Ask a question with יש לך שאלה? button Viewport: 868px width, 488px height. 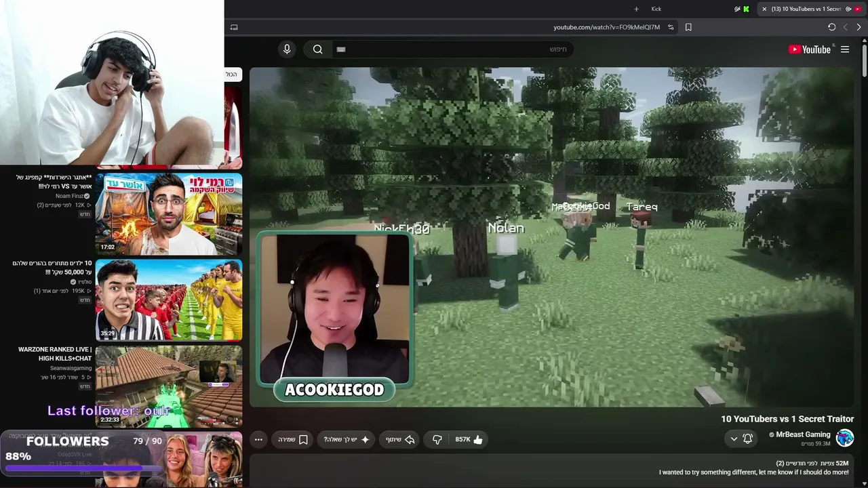pos(346,439)
